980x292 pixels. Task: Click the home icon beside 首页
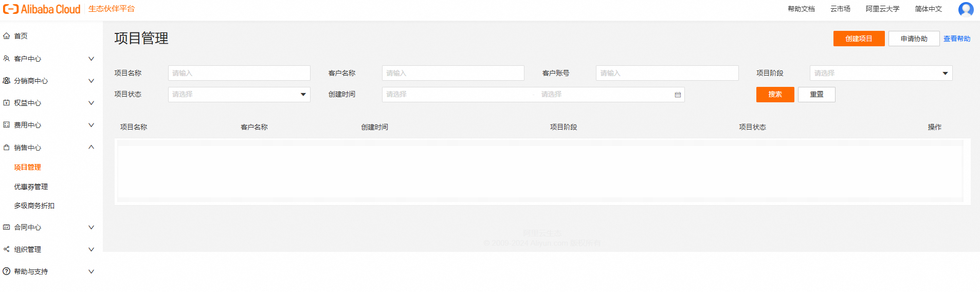pos(7,36)
